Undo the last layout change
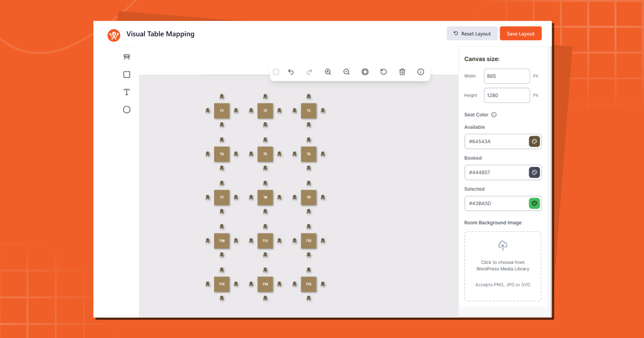The image size is (644, 338). pos(291,71)
